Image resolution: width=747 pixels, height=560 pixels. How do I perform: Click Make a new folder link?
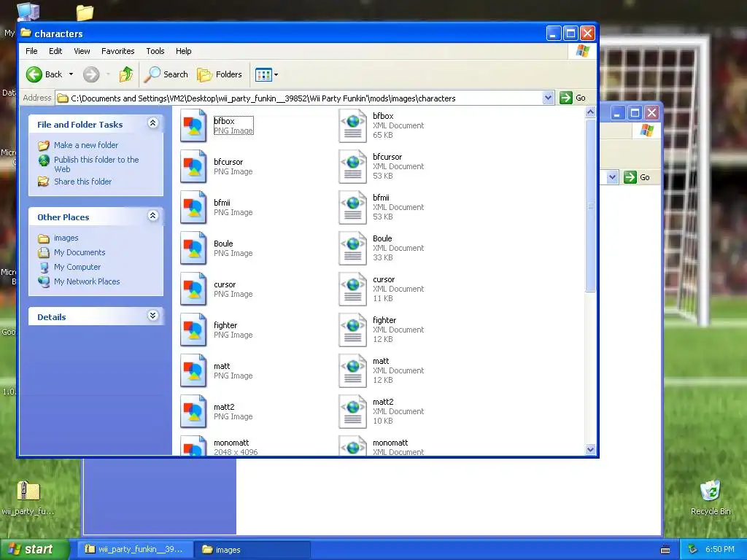click(x=86, y=145)
